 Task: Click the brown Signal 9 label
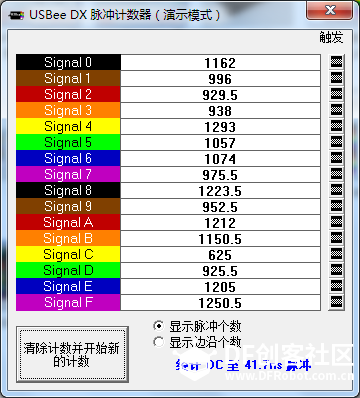point(68,206)
